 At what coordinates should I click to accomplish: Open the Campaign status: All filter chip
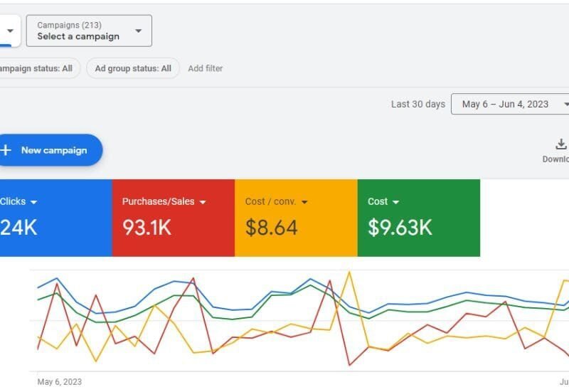pos(37,68)
